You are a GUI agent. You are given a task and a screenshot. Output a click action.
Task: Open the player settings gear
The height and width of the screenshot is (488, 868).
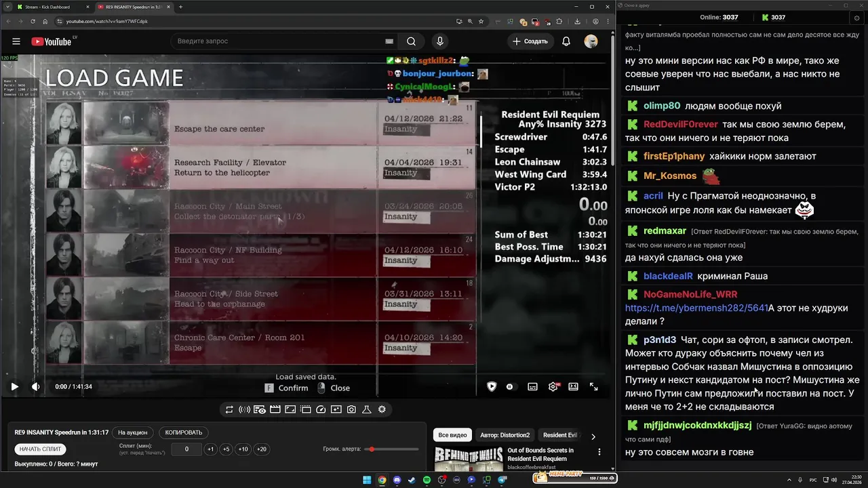coord(553,386)
